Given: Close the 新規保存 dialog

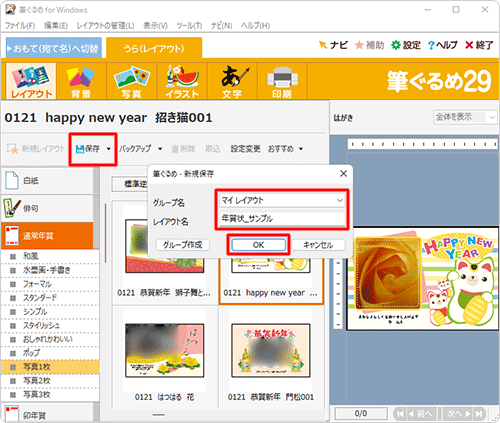Looking at the screenshot, I should pyautogui.click(x=343, y=174).
